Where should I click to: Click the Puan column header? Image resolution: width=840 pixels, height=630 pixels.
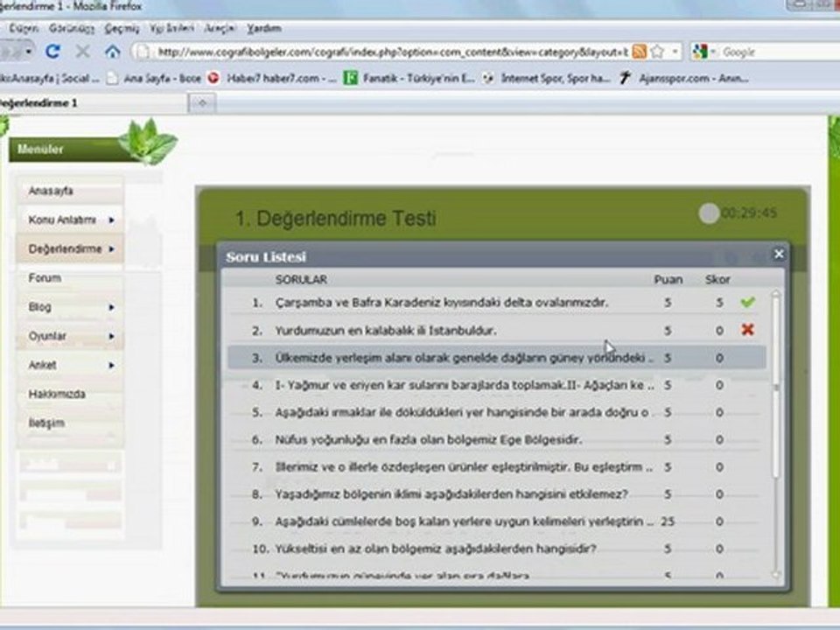click(668, 279)
